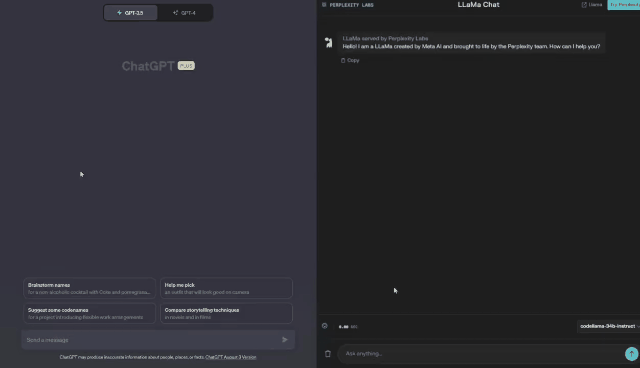Image resolution: width=640 pixels, height=368 pixels.
Task: Open the codellama-34b-instruct model dropdown
Action: pos(609,326)
